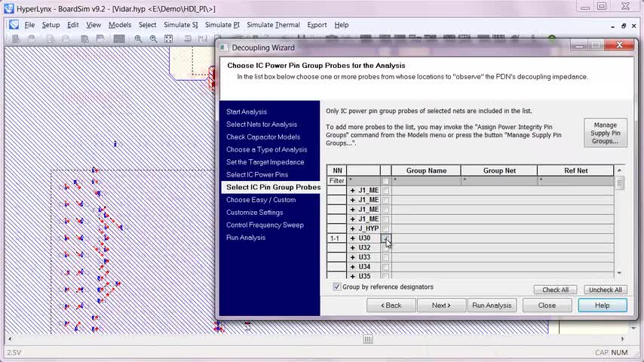Open the View menu
The width and height of the screenshot is (644, 362).
click(x=94, y=25)
